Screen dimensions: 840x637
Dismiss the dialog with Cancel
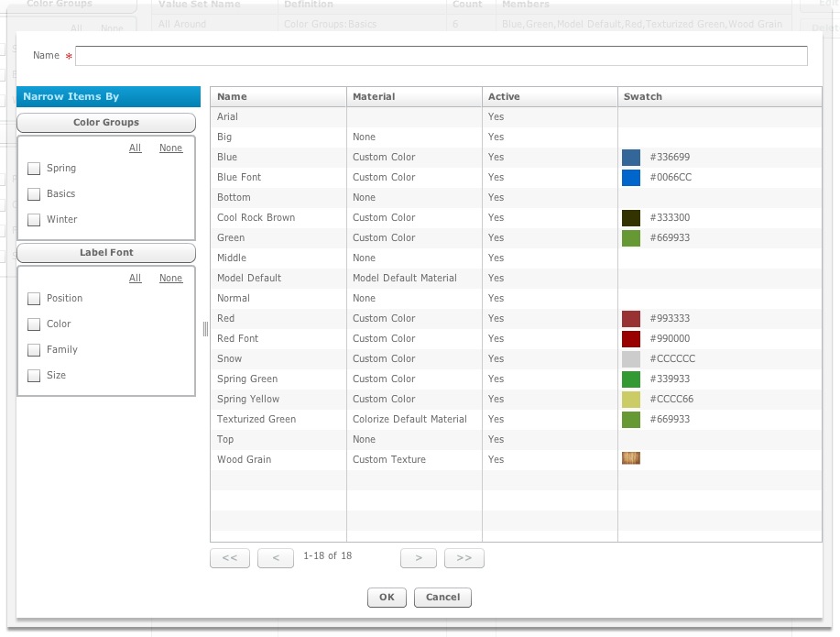442,597
